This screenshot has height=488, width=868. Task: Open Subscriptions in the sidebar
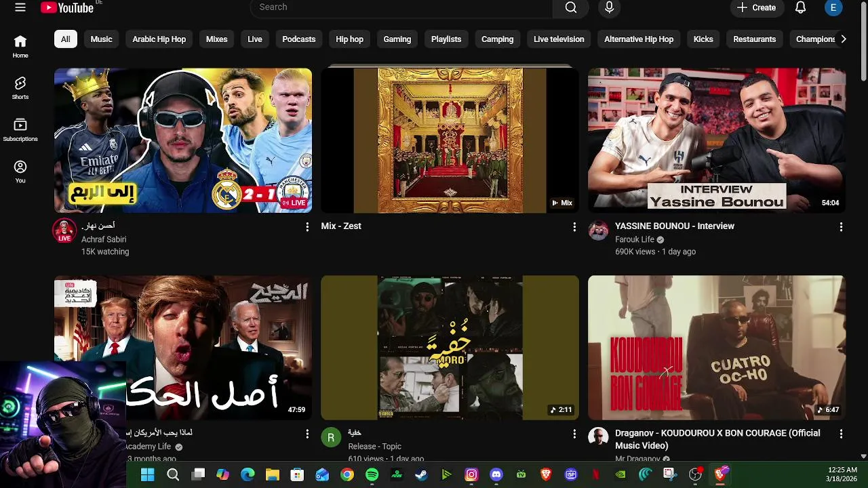click(x=20, y=130)
